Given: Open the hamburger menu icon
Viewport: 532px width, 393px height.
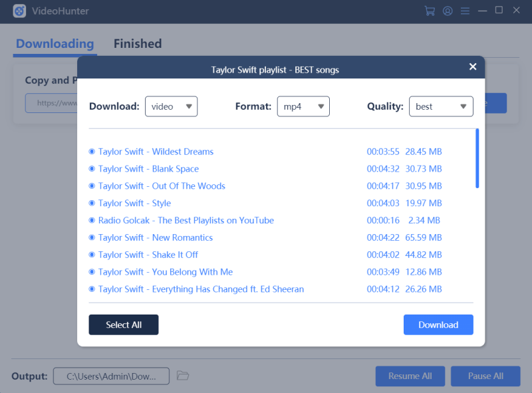Looking at the screenshot, I should [465, 11].
